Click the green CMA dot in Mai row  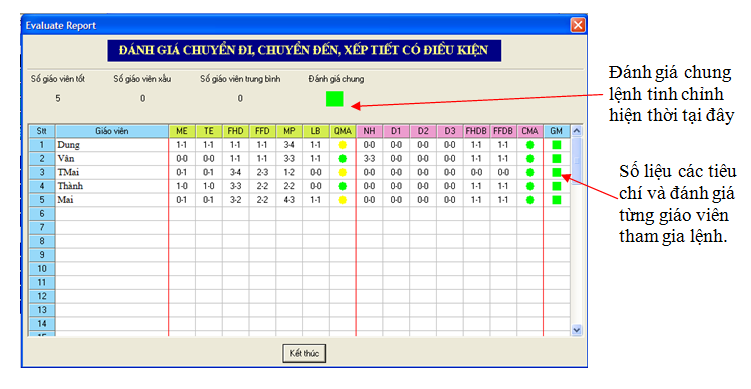click(x=530, y=200)
